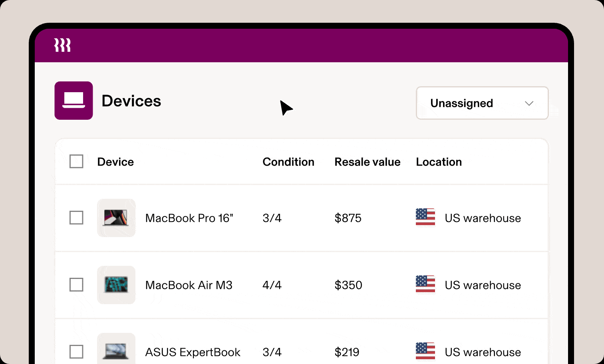Expand the Location column options
Screen dimensions: 604x364
(x=439, y=162)
